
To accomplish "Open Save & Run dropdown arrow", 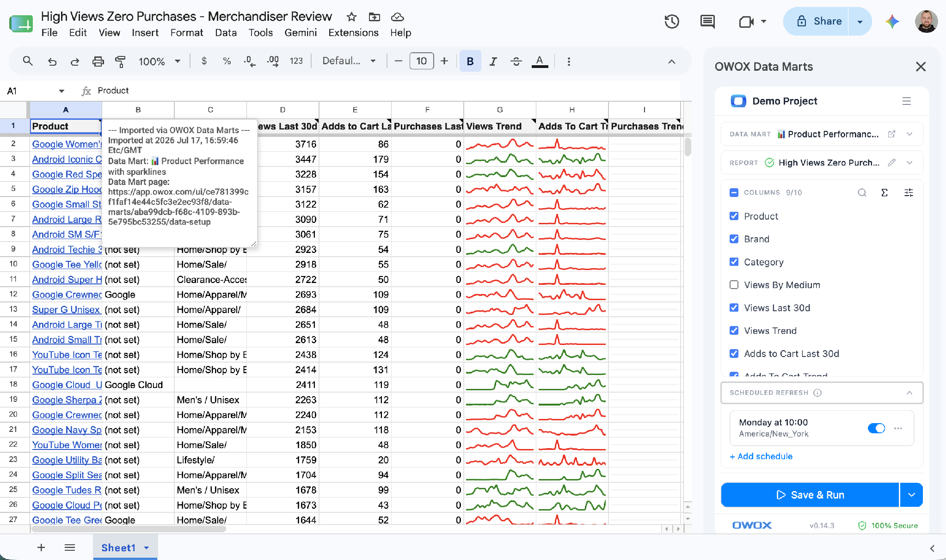I will tap(911, 495).
